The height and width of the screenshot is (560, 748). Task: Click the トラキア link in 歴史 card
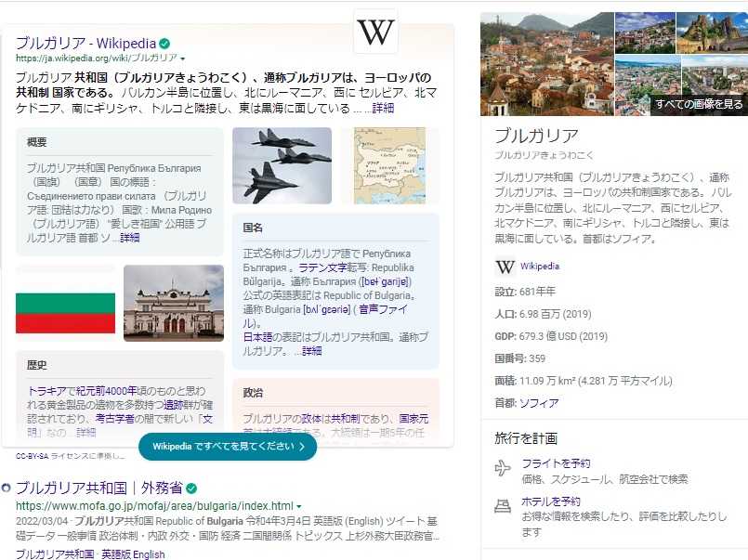(46, 391)
